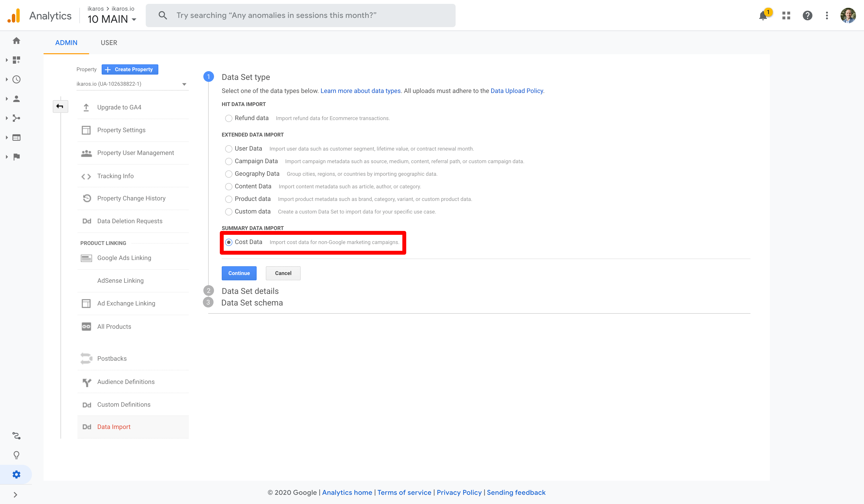The image size is (864, 504).
Task: Click the help question mark icon
Action: pos(807,16)
